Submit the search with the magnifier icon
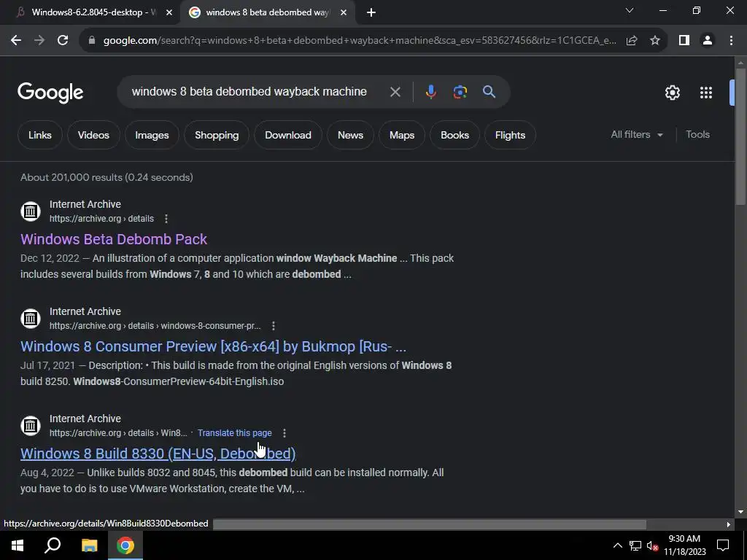 coord(489,92)
